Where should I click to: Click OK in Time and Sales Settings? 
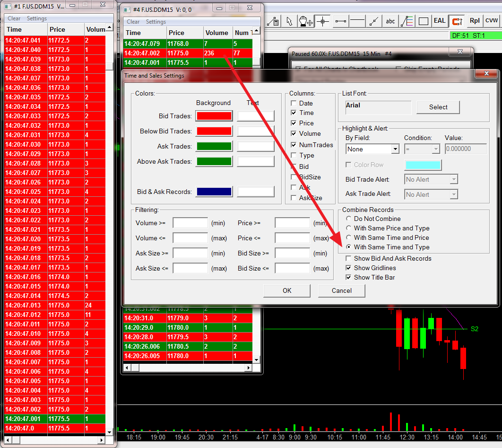[x=287, y=290]
